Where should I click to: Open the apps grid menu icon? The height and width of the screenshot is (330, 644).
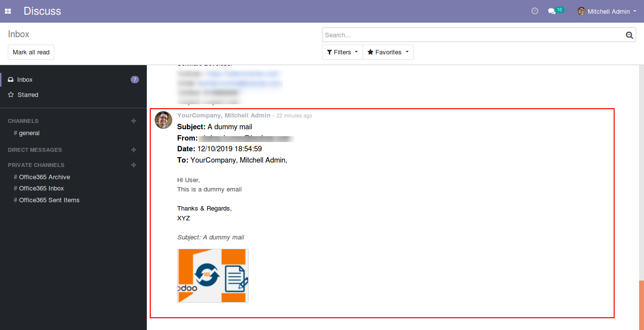pos(8,11)
